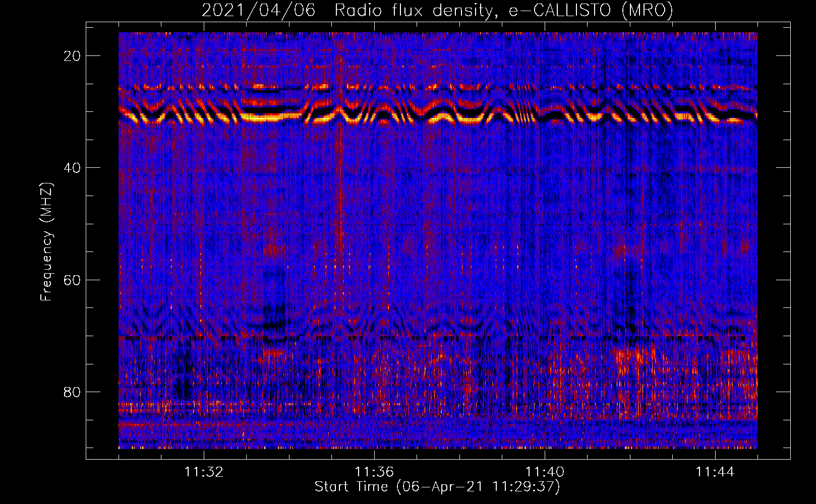
Task: Click the 'Frequency (MHZ)' axis label
Action: (46, 242)
